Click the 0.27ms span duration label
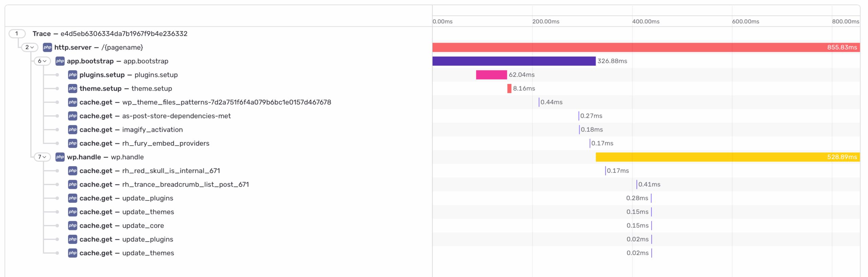Viewport: 868px width, 277px height. [591, 116]
